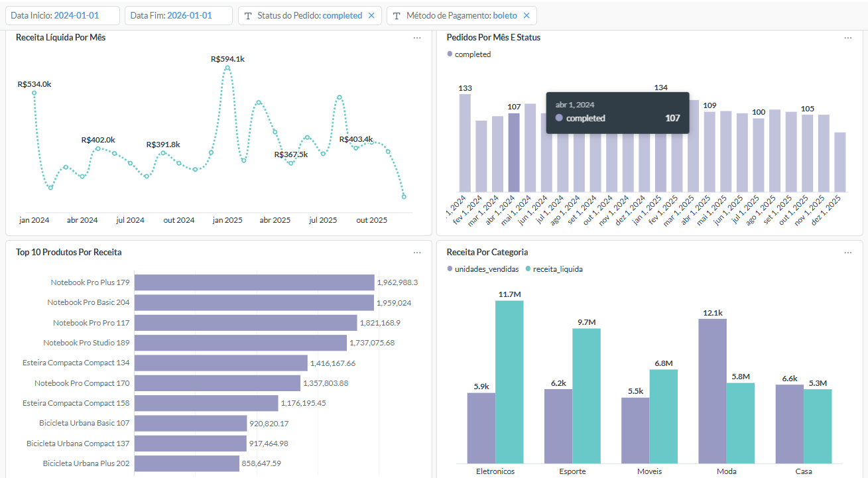Click the Notebook Pro Compact 170 bar
Viewport: 868px width, 478px height.
(217, 383)
